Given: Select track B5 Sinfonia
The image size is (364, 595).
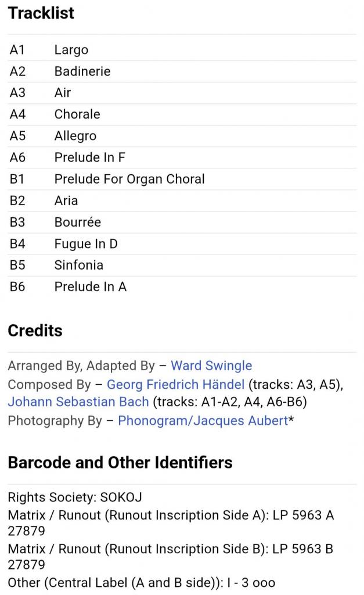Looking at the screenshot, I should coord(79,265).
